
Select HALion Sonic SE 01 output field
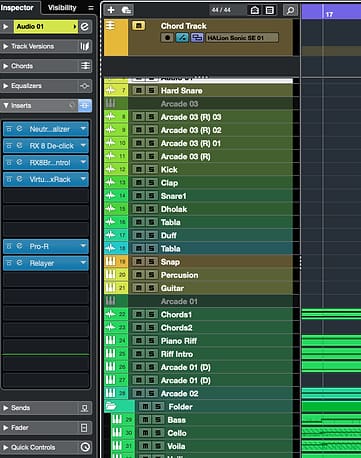click(242, 38)
